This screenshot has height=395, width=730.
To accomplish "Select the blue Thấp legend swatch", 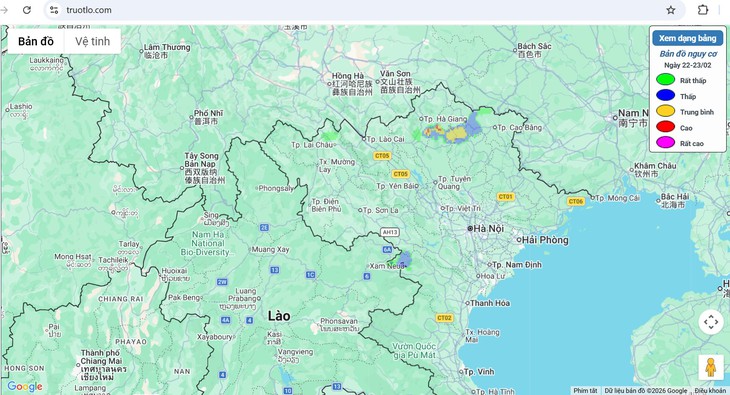I will click(665, 95).
